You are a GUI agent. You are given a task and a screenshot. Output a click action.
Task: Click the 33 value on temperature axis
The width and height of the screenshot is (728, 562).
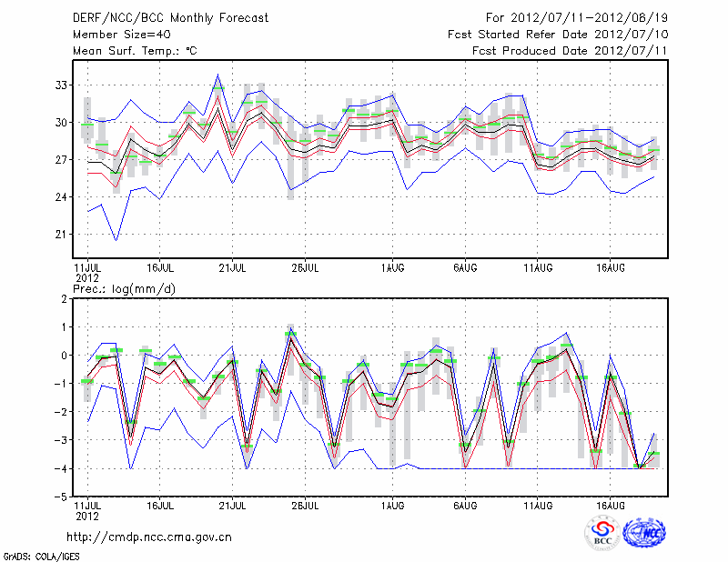(x=61, y=85)
